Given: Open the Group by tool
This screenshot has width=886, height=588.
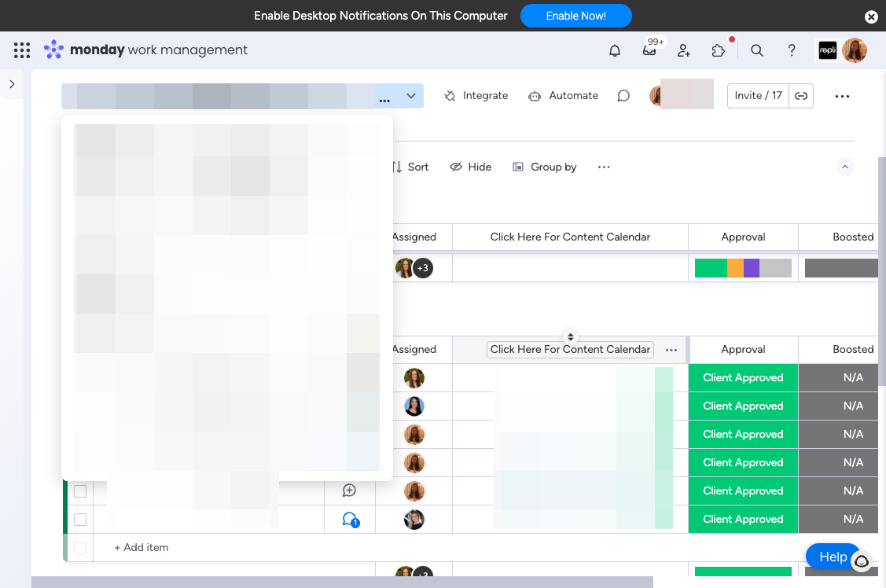Looking at the screenshot, I should pyautogui.click(x=545, y=167).
